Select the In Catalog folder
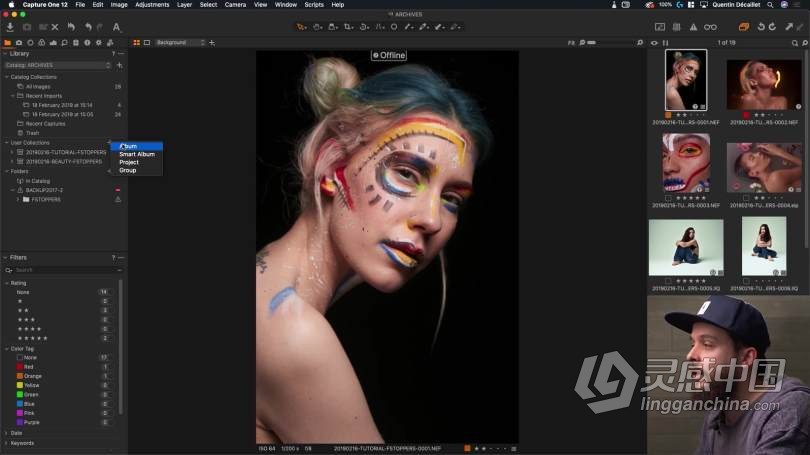 click(x=38, y=181)
